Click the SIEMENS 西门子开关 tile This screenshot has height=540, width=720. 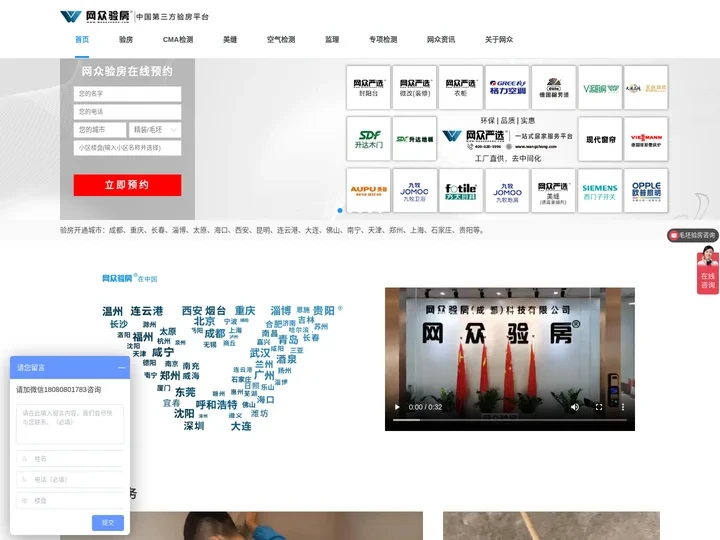pos(600,191)
